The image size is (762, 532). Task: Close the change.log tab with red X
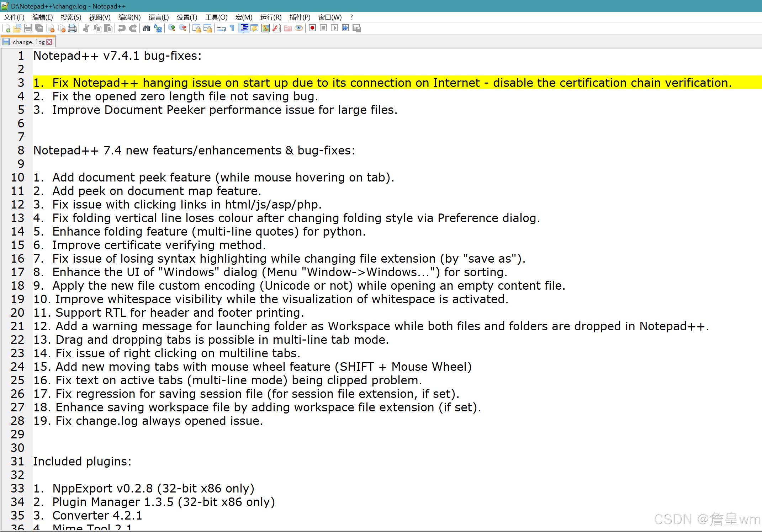[49, 42]
